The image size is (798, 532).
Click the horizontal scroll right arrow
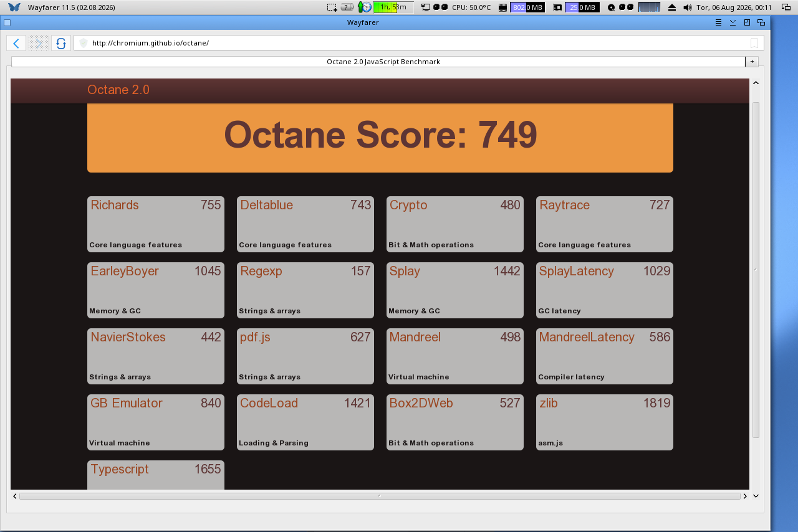point(745,496)
